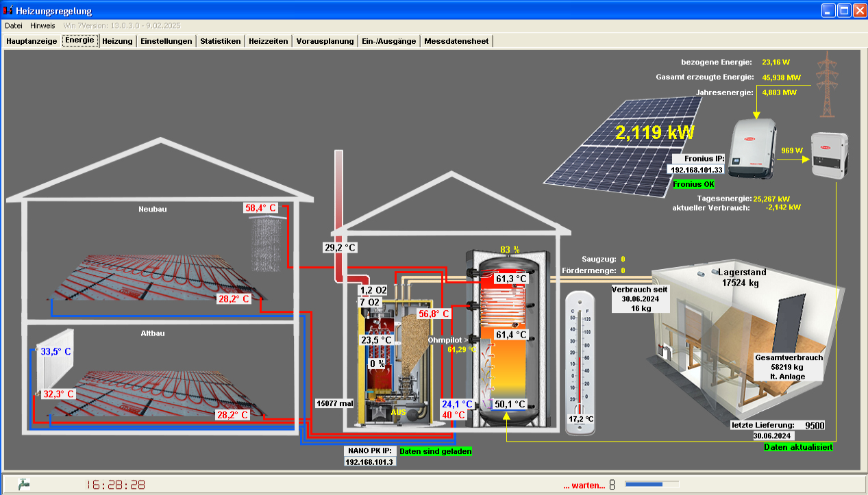Switch to the Heizung tab
Screen dimensions: 868x495
117,41
